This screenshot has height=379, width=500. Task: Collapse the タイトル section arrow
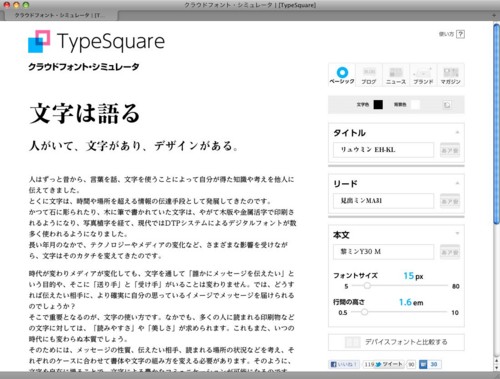[x=457, y=132]
